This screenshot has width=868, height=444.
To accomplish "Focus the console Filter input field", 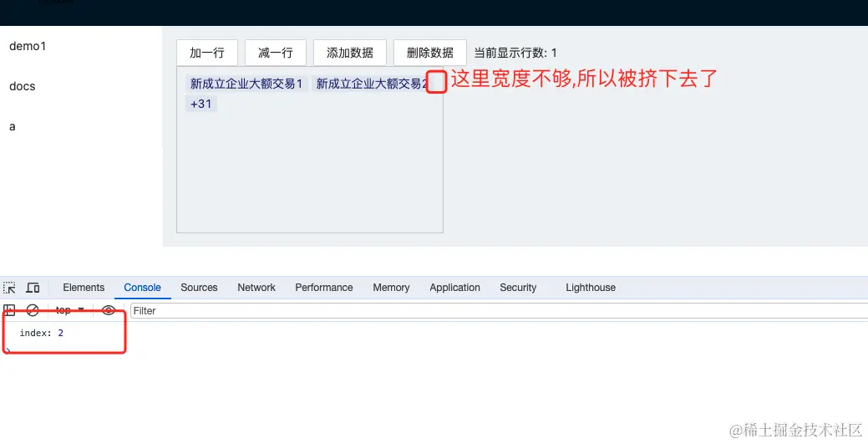I will pos(500,311).
